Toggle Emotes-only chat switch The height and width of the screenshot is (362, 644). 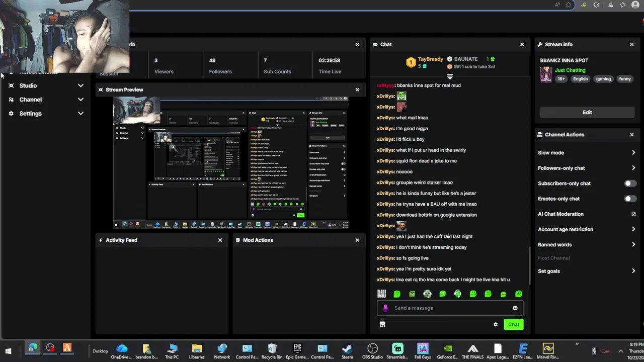(x=630, y=199)
